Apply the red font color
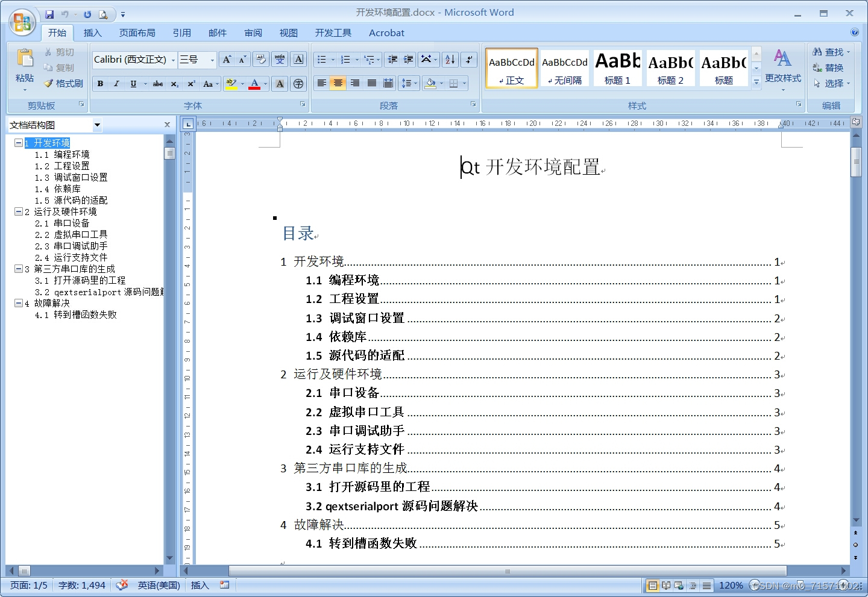 point(254,84)
